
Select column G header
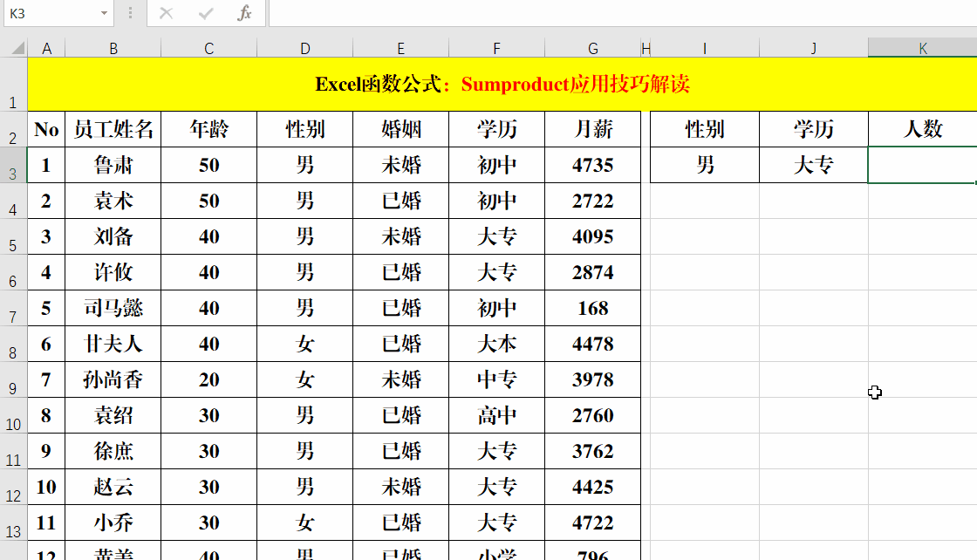592,49
